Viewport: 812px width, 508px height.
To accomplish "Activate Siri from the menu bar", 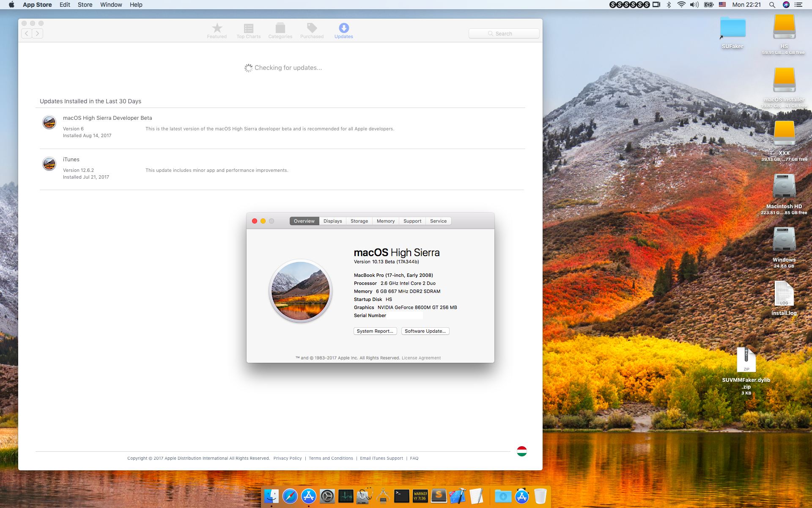I will [786, 5].
